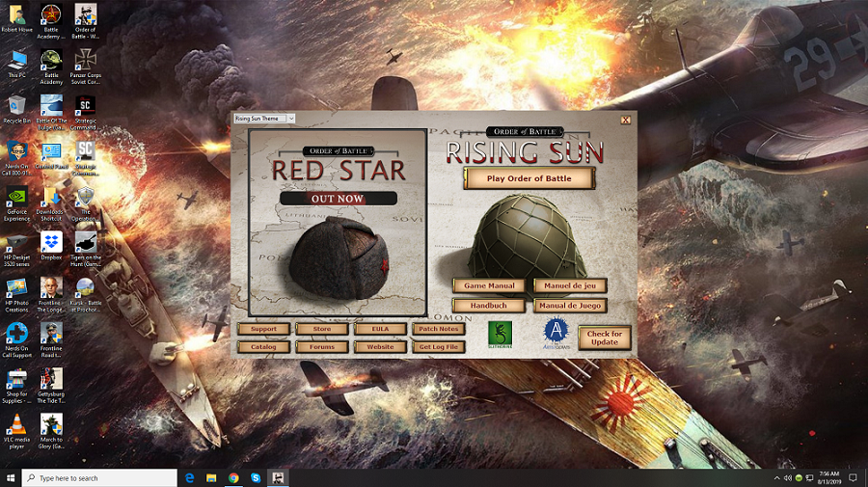Open The Operational shield shortcut
This screenshot has height=487, width=868.
[x=85, y=204]
